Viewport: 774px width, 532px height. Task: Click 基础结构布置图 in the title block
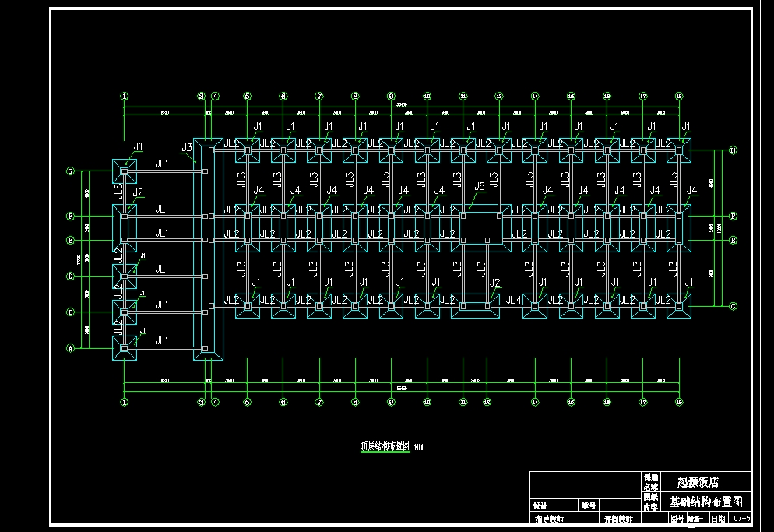click(706, 502)
